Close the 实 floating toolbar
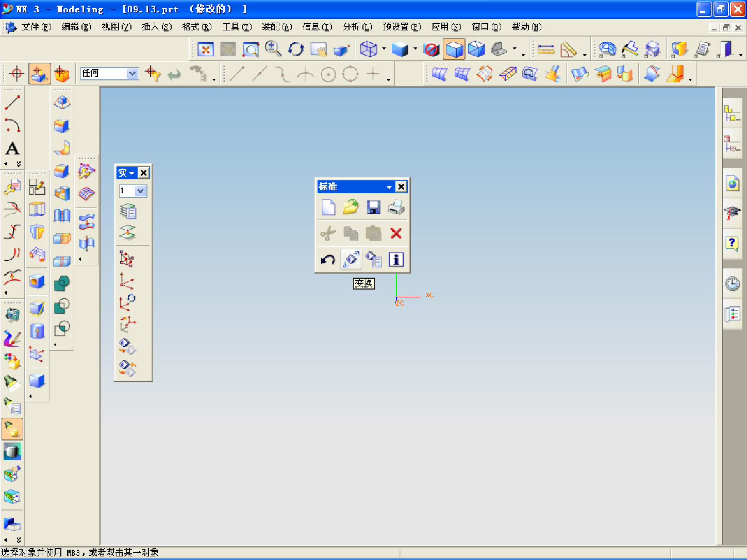747x560 pixels. (144, 173)
